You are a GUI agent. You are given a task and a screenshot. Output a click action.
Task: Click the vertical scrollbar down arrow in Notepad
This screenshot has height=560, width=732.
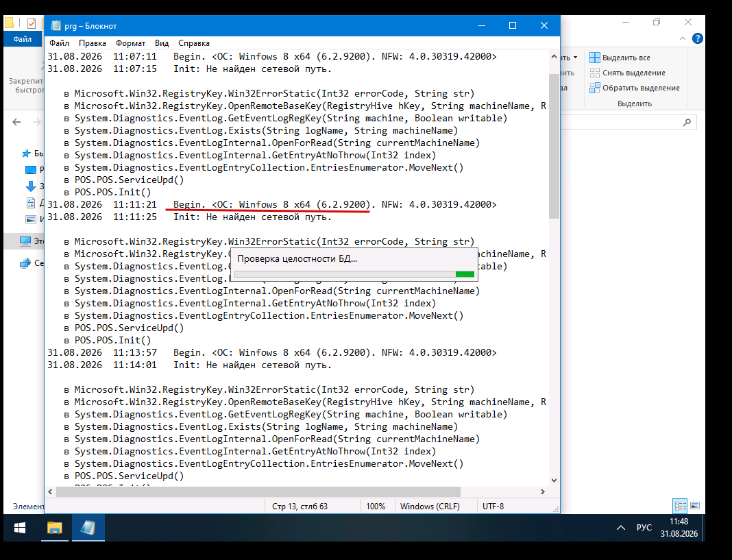(x=554, y=480)
